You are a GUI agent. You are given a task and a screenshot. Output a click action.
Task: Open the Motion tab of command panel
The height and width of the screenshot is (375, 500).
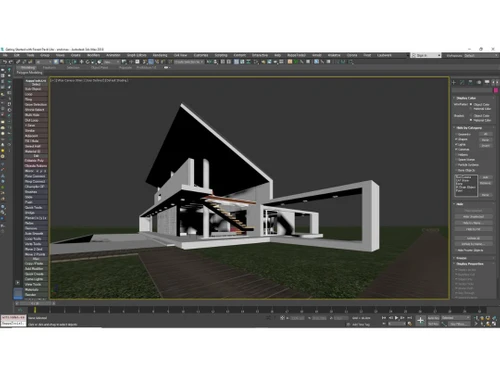coord(479,82)
